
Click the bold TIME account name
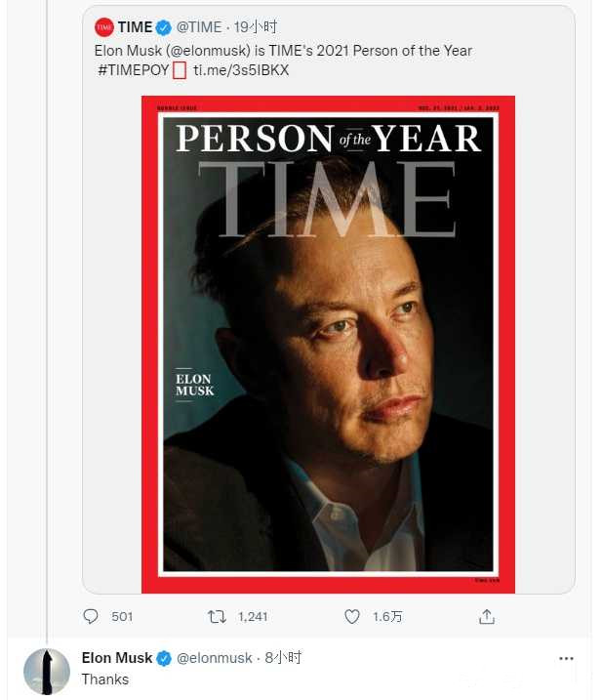click(135, 27)
